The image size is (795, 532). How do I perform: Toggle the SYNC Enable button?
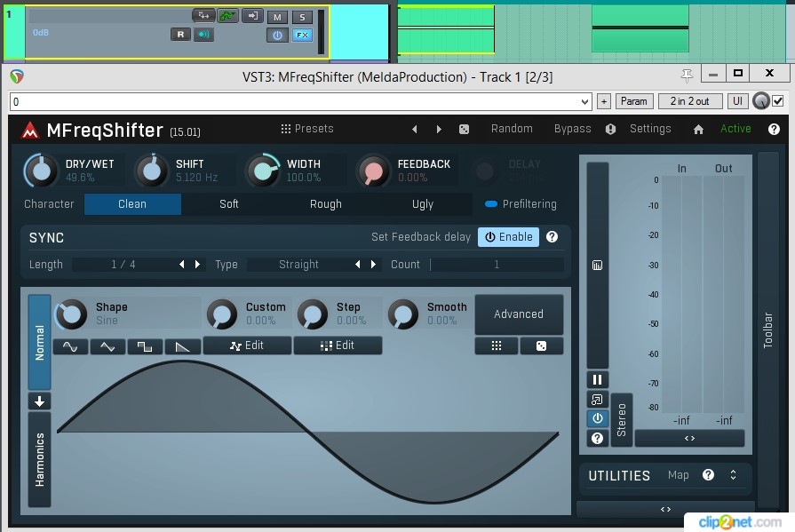click(x=509, y=237)
